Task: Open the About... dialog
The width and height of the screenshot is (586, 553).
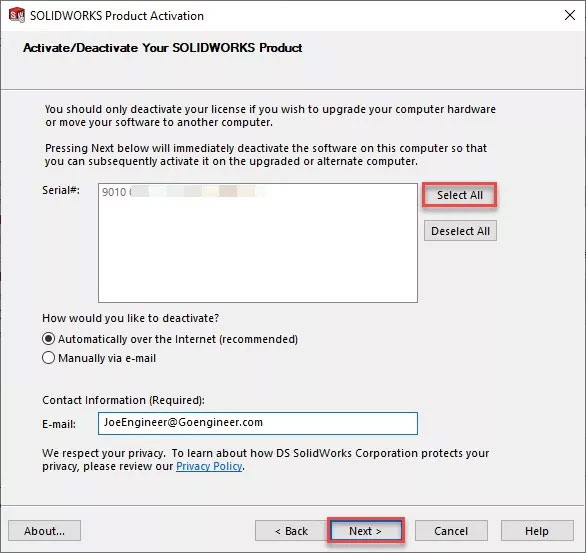Action: point(44,531)
